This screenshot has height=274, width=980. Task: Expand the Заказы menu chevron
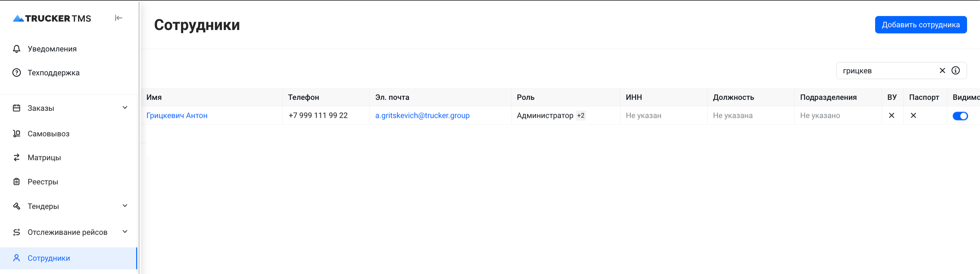coord(125,108)
